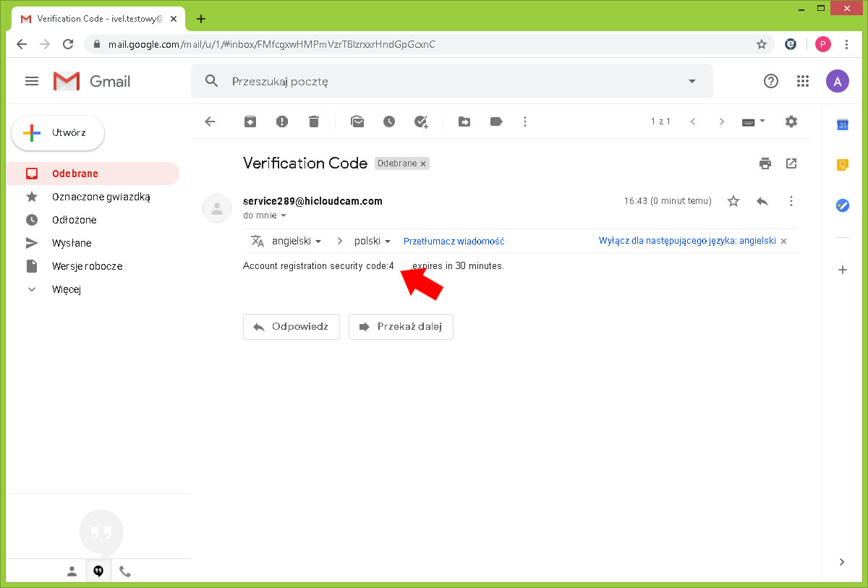Open the Wysłane folder
This screenshot has height=588, width=868.
pyautogui.click(x=72, y=243)
